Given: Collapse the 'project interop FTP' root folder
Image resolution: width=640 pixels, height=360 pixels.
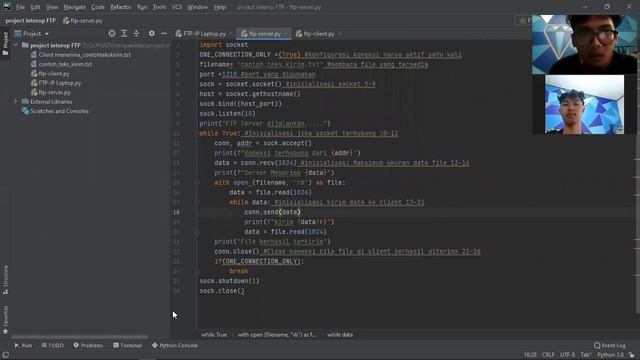Looking at the screenshot, I should coord(16,45).
